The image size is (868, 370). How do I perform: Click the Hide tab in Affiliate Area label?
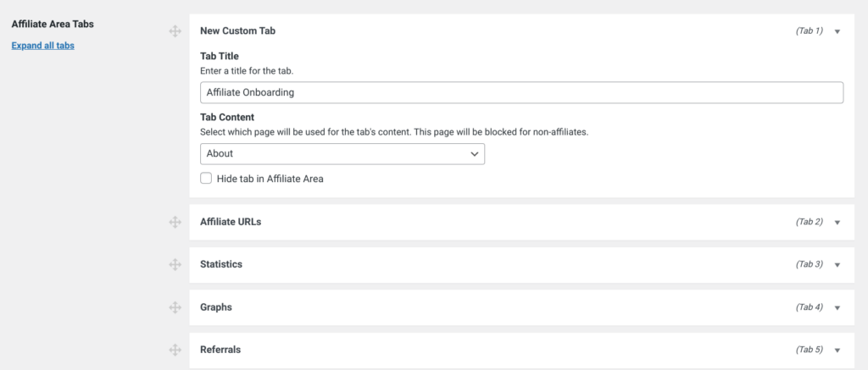[270, 179]
